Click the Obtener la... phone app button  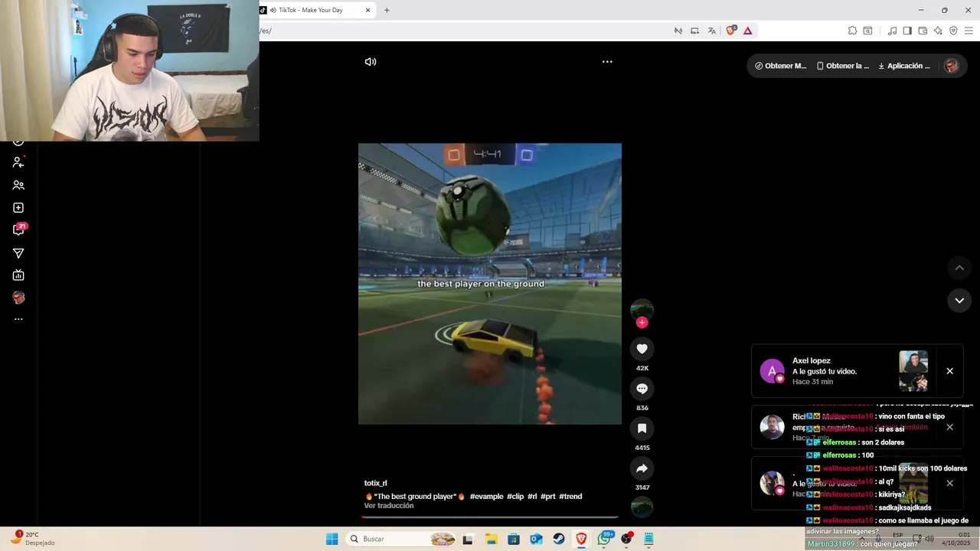pyautogui.click(x=843, y=66)
